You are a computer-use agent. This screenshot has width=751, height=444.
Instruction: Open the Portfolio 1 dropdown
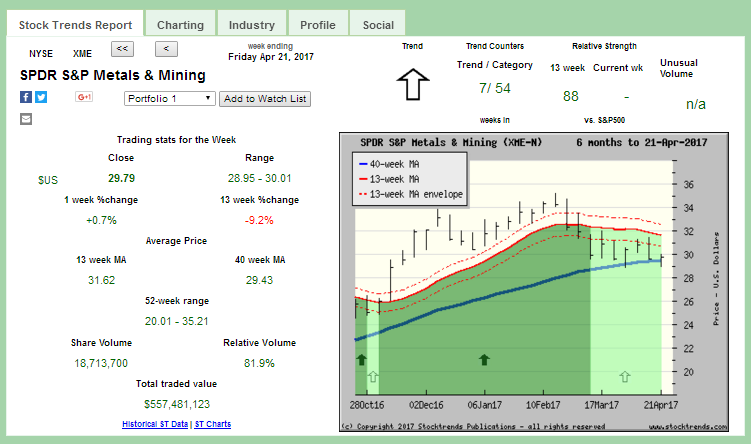(x=170, y=99)
